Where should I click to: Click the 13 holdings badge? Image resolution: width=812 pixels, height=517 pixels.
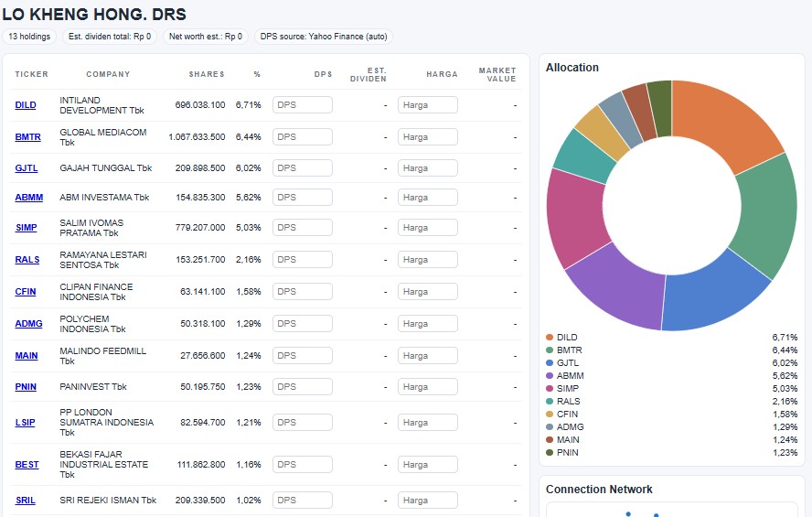click(x=30, y=37)
